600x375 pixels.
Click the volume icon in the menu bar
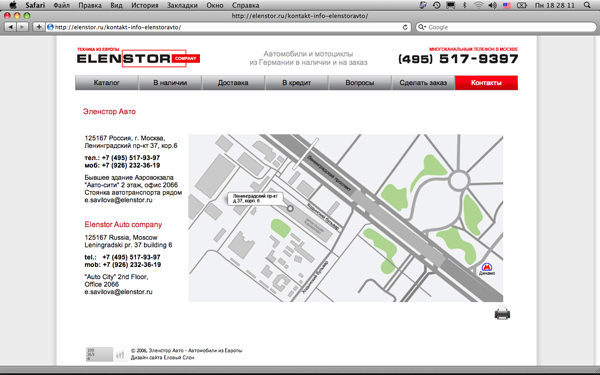pos(492,5)
